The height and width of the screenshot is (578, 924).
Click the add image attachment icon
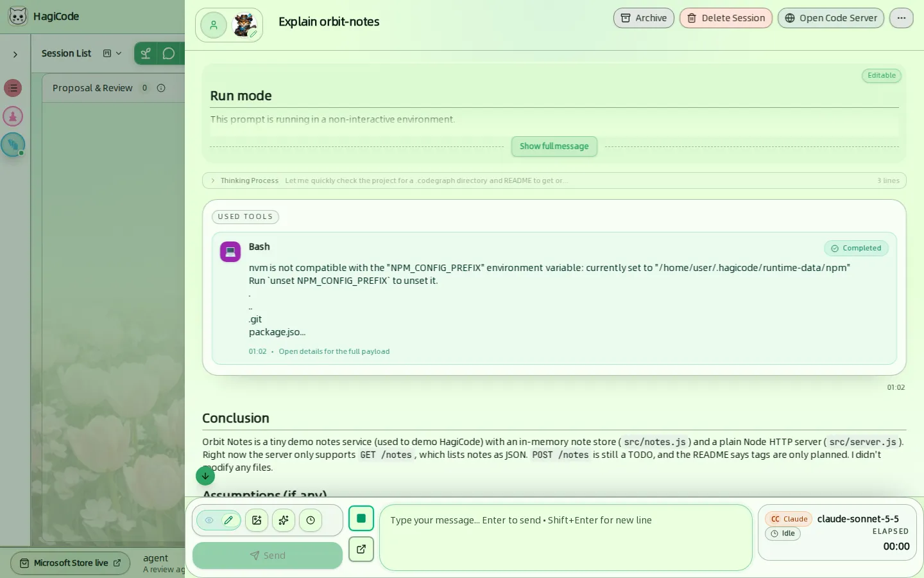(x=257, y=520)
